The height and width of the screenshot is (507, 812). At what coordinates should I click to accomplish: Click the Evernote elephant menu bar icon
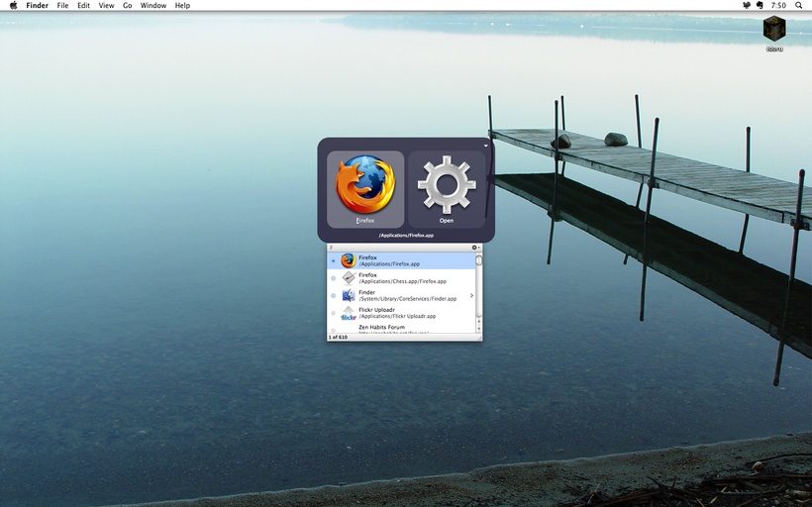760,5
